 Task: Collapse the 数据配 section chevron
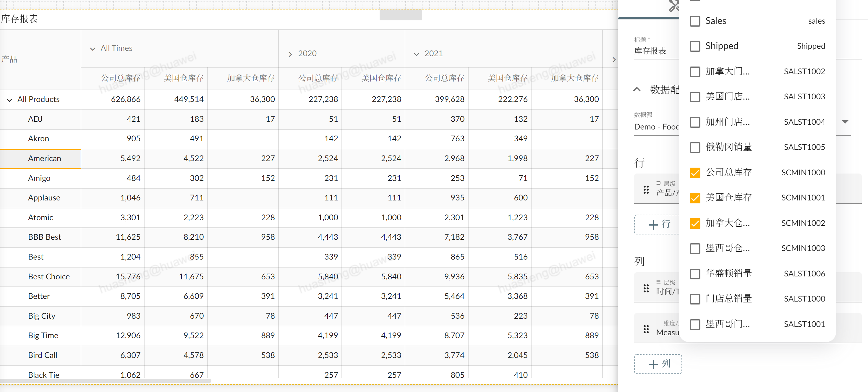click(x=637, y=89)
